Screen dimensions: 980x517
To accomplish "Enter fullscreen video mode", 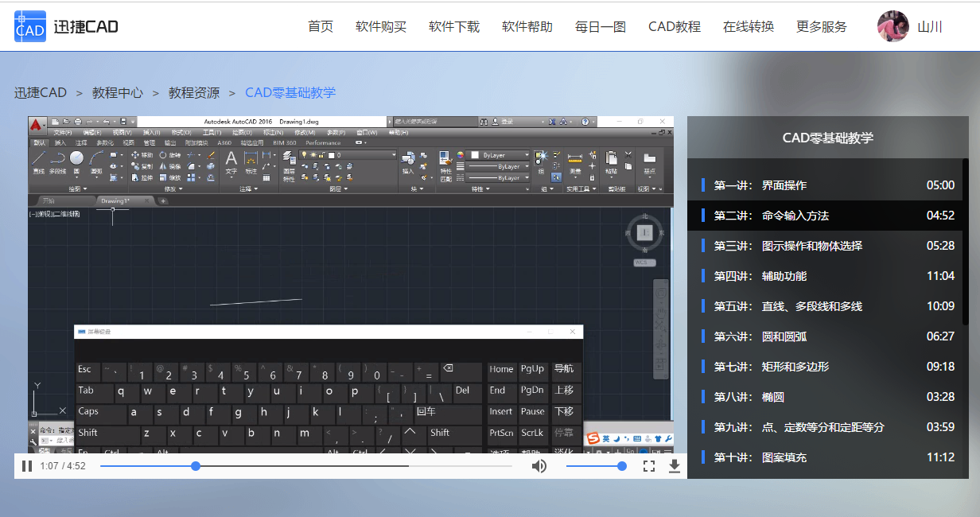I will tap(649, 466).
